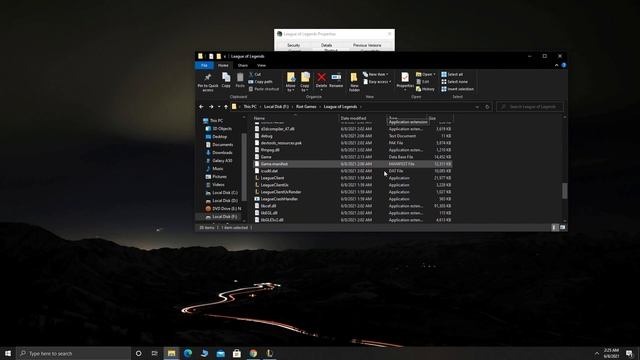Click History in the Open group

pos(425,89)
